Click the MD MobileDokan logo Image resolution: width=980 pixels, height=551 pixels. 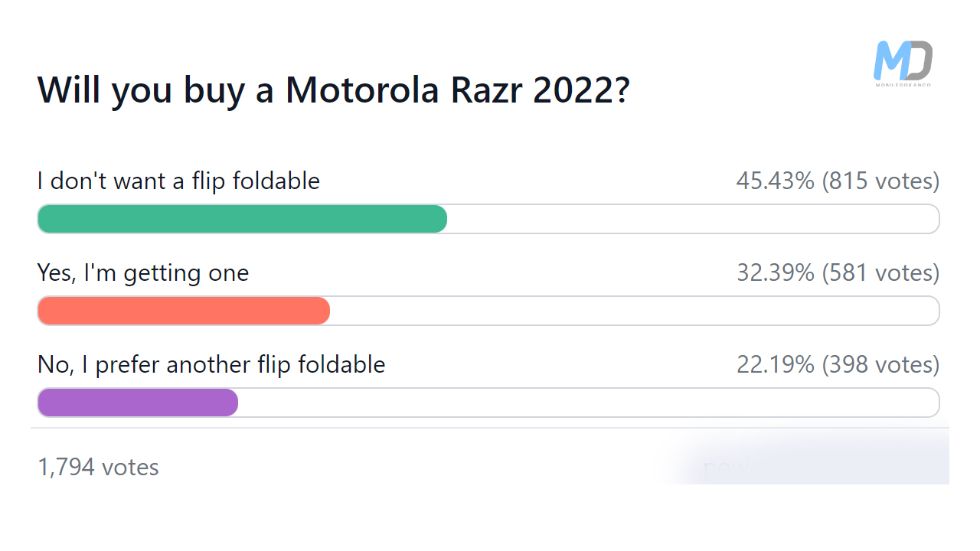[903, 60]
